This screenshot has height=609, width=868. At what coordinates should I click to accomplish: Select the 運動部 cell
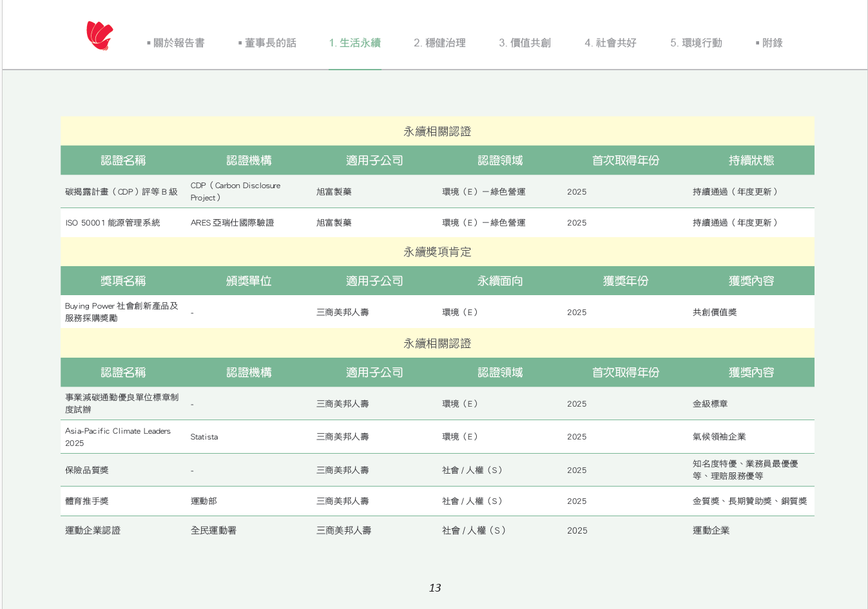pos(204,501)
